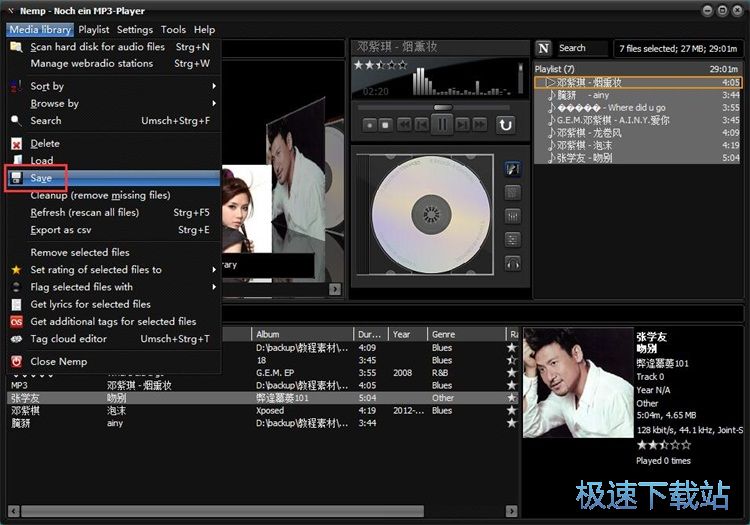Choose Delete in the Media library menu
The height and width of the screenshot is (525, 750).
113,143
